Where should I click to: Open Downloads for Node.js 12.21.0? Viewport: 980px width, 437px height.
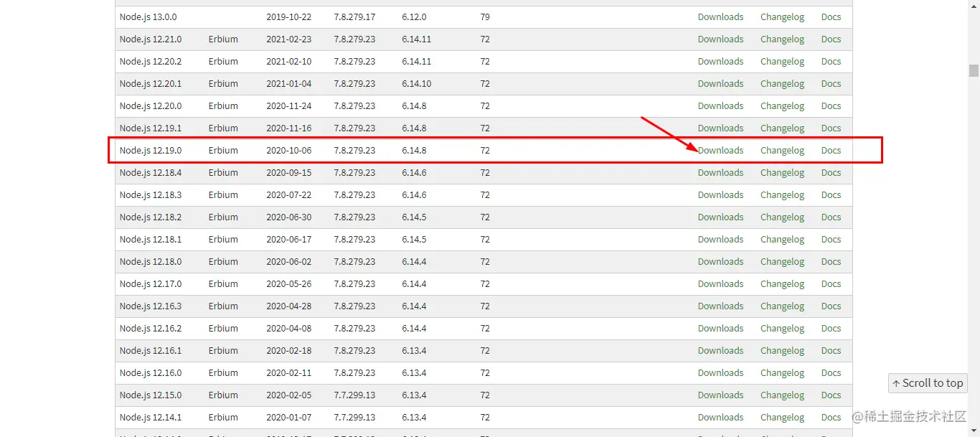[720, 39]
